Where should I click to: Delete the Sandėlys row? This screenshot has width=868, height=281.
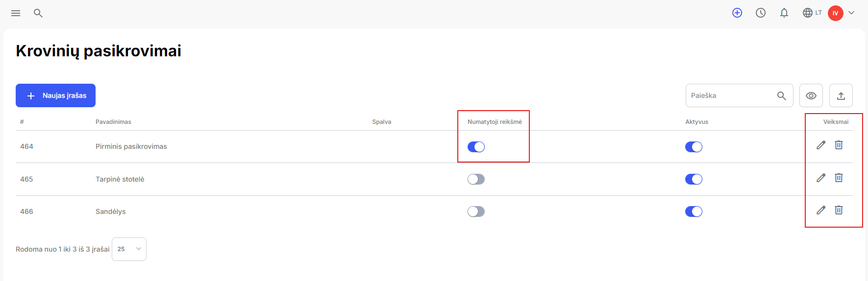[839, 210]
